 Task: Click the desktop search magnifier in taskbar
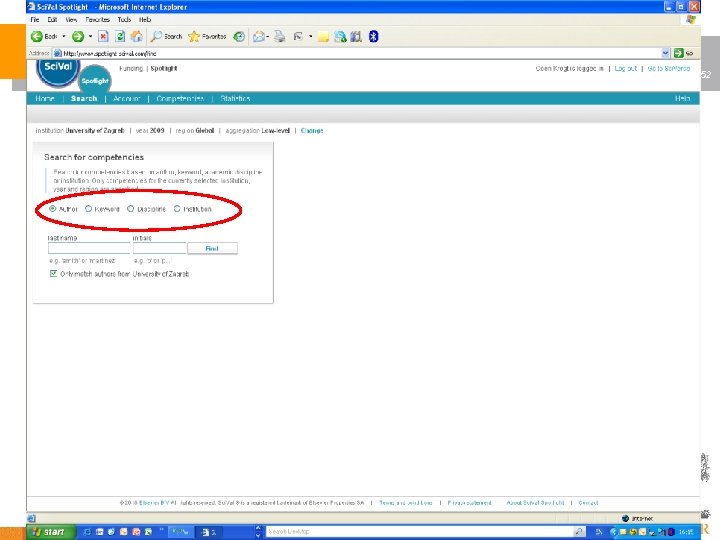point(579,532)
